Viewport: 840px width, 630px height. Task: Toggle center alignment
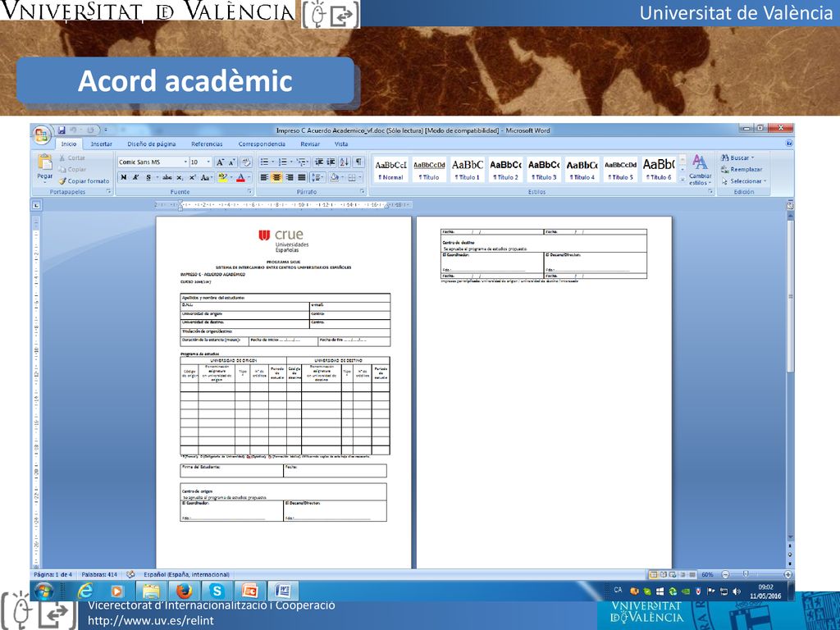[276, 177]
